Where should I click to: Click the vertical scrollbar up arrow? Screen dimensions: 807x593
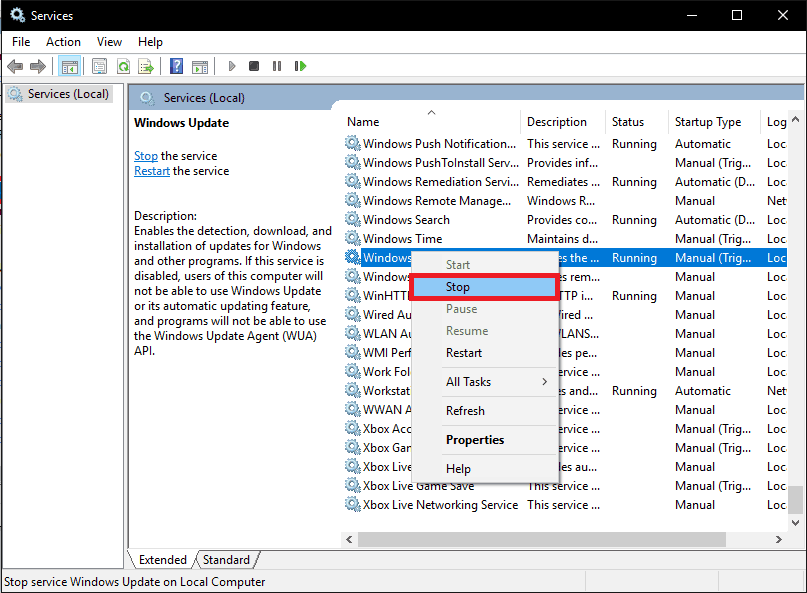[795, 119]
